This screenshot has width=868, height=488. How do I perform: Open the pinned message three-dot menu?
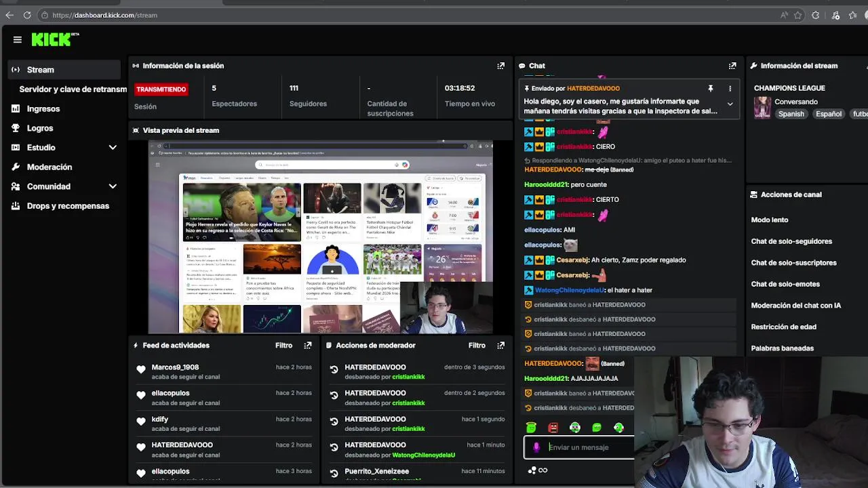(x=730, y=89)
